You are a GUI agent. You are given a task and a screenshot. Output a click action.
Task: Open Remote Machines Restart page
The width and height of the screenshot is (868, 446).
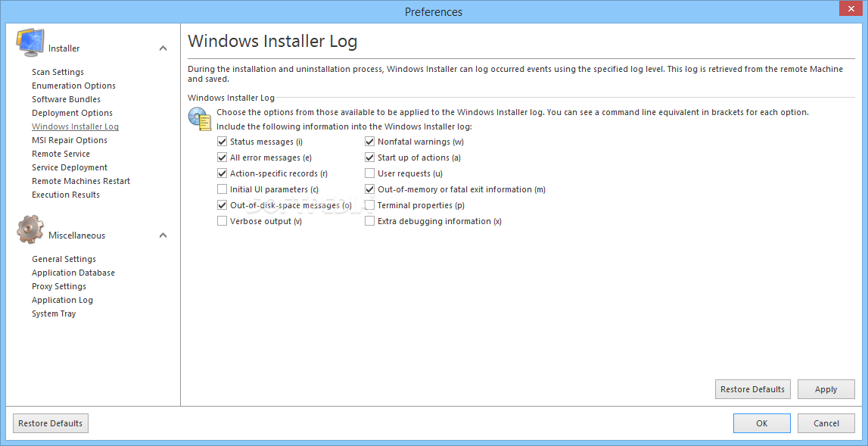click(81, 181)
